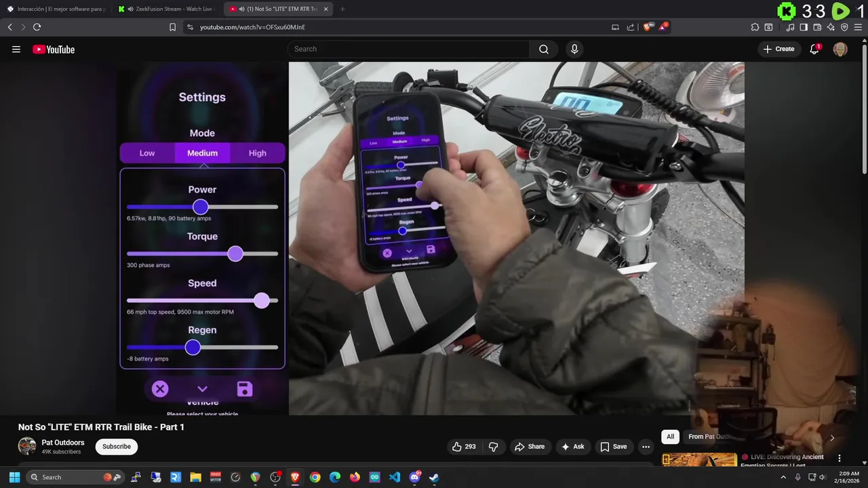Open Brave Shields lion icon in address bar
The height and width of the screenshot is (488, 868).
coord(648,27)
